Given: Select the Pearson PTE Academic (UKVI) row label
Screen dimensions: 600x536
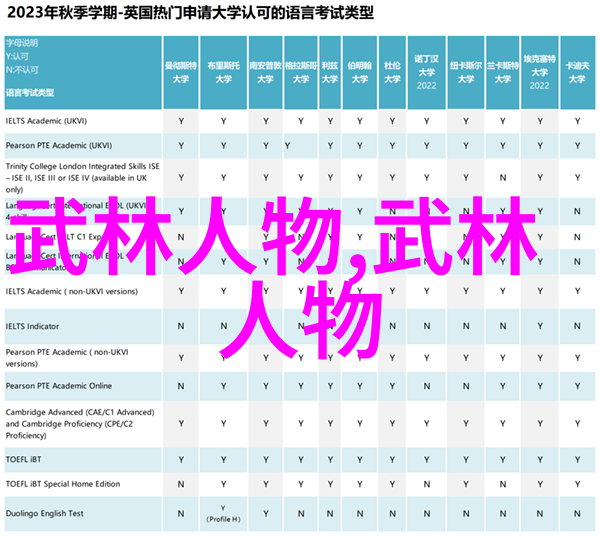Looking at the screenshot, I should click(59, 145).
